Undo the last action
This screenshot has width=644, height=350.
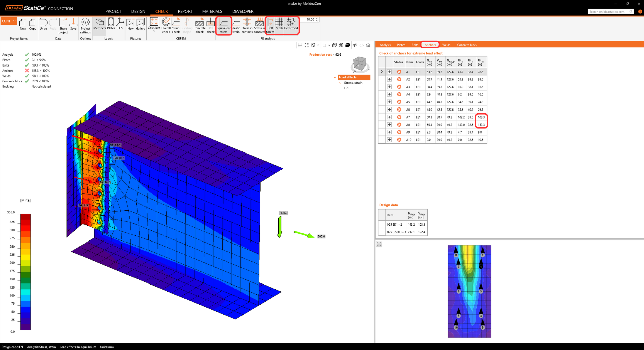point(43,24)
